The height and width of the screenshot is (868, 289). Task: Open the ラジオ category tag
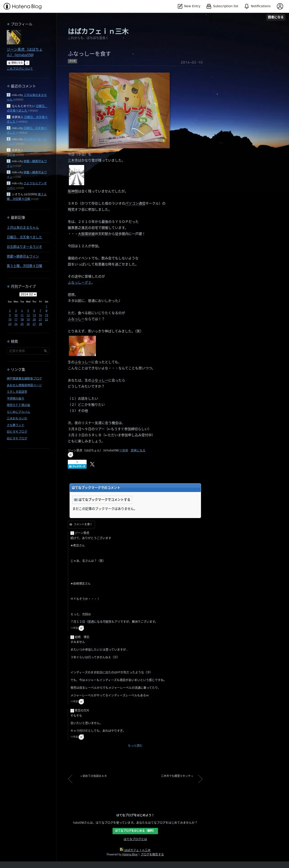click(72, 61)
